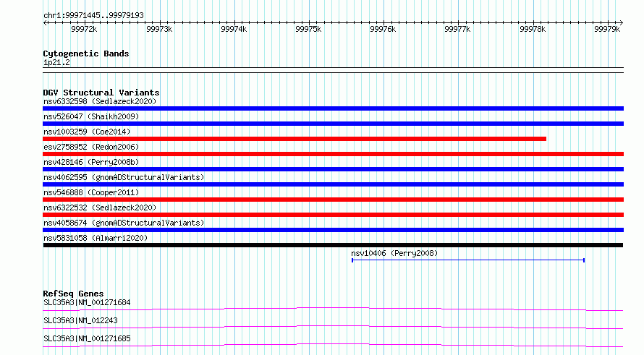Open variant label nsv546888 (Cooper2011)
This screenshot has width=644, height=355.
click(91, 192)
